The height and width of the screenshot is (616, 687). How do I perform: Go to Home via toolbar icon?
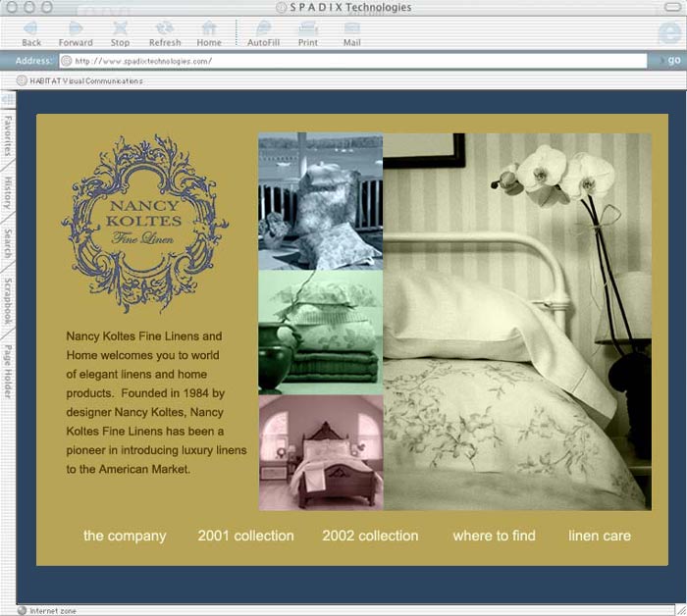pos(209,32)
